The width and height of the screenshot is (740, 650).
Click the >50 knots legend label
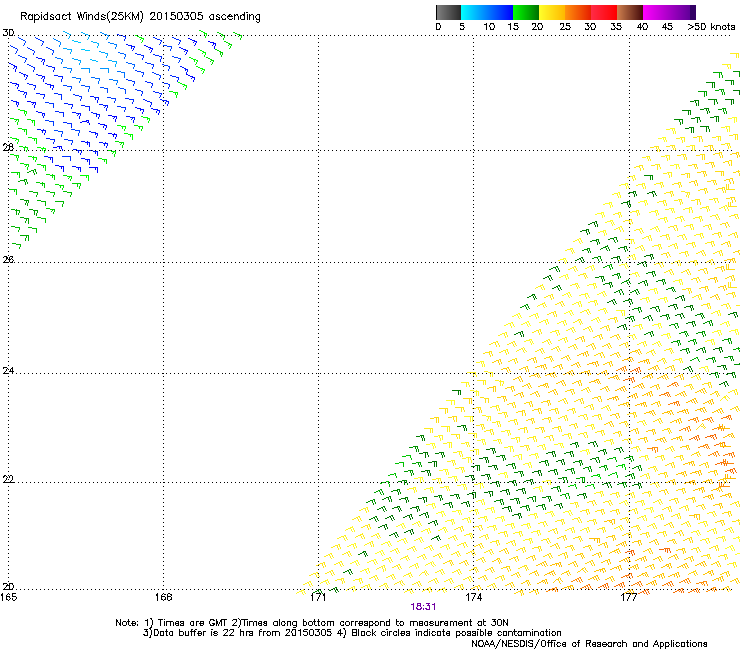click(711, 27)
